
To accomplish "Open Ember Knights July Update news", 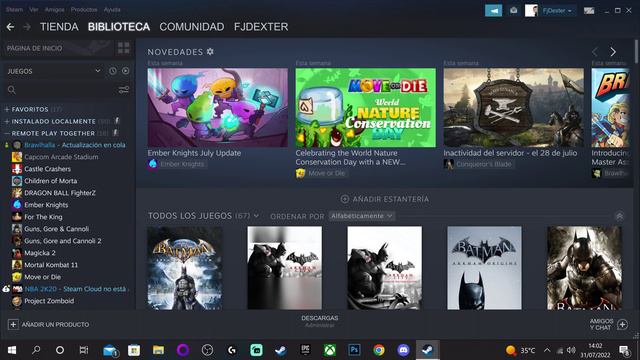I will 194,153.
